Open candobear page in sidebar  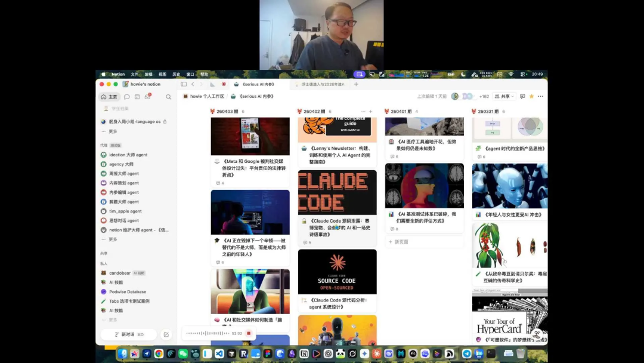[119, 273]
